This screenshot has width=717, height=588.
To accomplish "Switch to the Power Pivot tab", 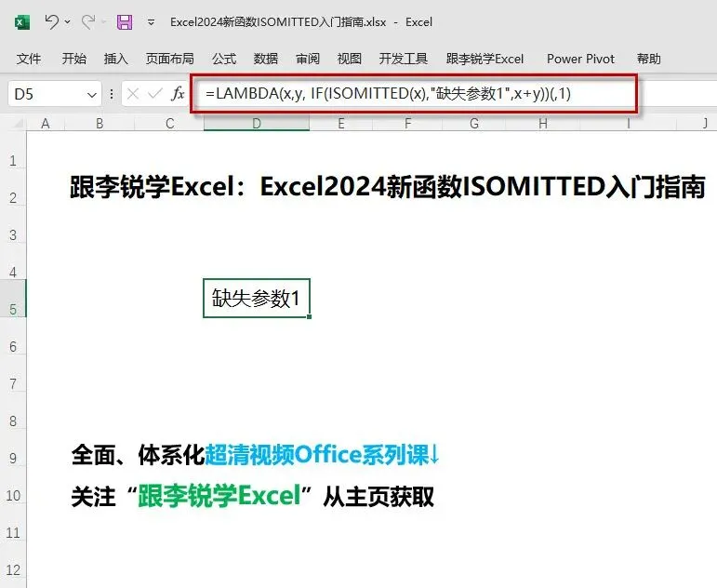I will [580, 59].
